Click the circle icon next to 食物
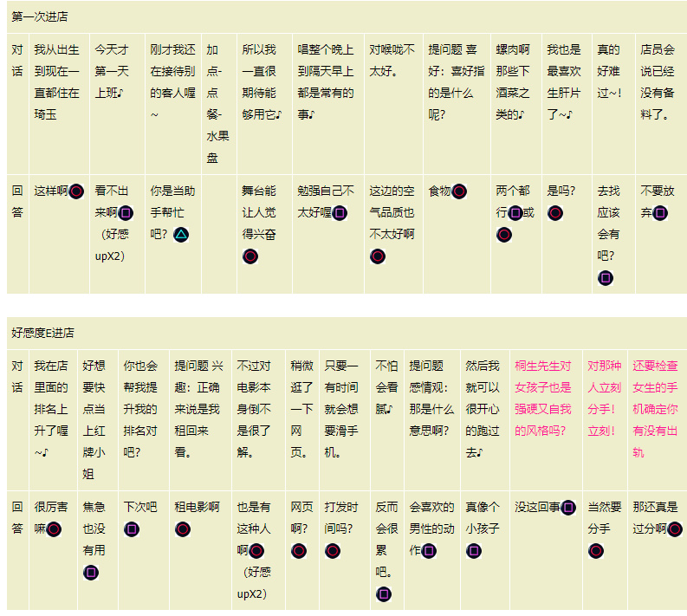Viewport: 687px width, 616px height. [x=459, y=191]
